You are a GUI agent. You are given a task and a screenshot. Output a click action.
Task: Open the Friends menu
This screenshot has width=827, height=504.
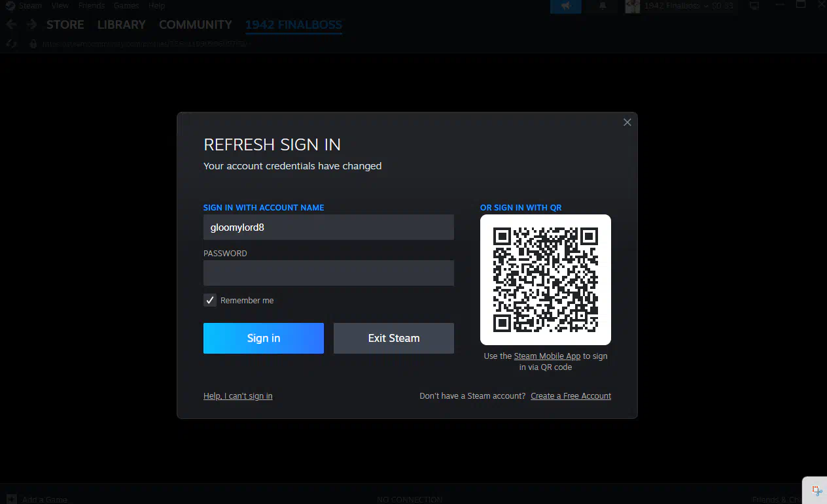click(91, 5)
